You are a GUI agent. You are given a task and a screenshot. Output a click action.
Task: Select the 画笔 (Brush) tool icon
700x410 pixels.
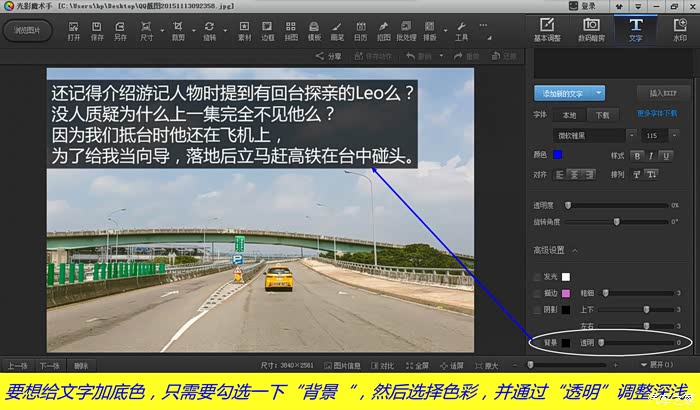pyautogui.click(x=337, y=29)
